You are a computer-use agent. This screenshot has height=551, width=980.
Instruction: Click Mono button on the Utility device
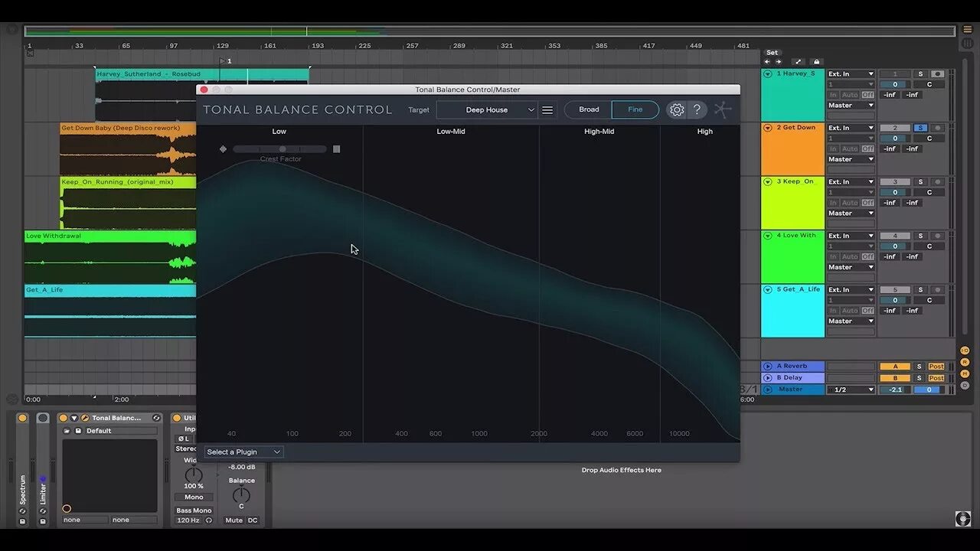pyautogui.click(x=194, y=497)
